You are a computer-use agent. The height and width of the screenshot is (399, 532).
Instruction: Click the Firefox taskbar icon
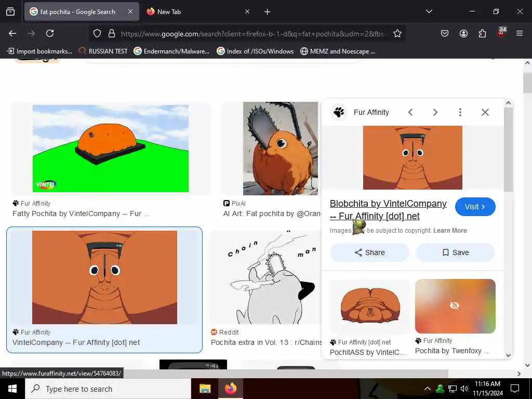click(230, 389)
